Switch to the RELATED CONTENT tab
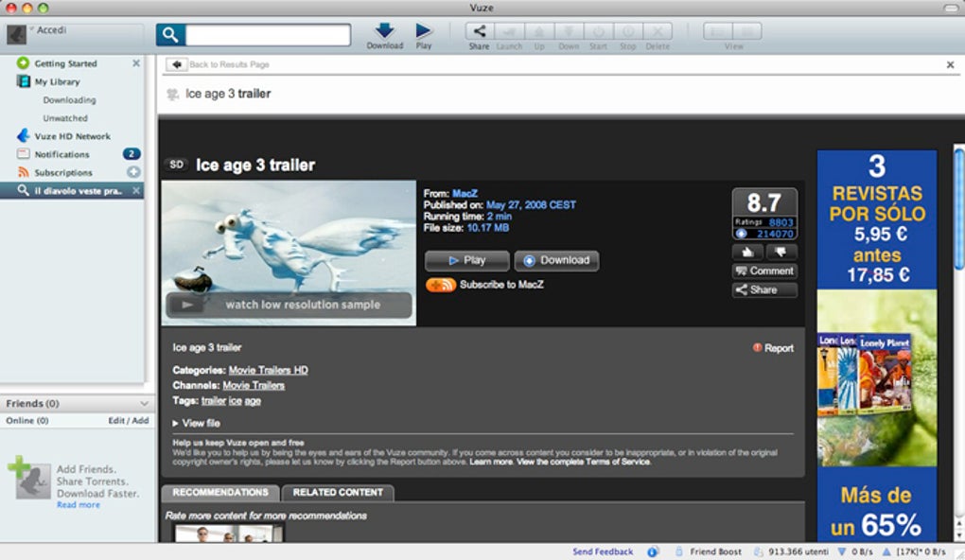This screenshot has width=965, height=560. tap(338, 493)
